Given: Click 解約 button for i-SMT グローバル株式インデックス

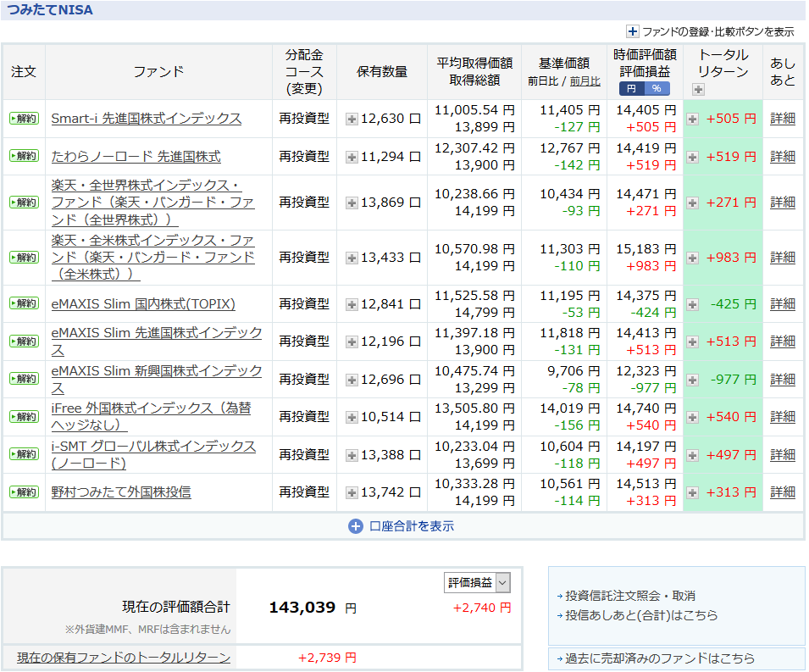Looking at the screenshot, I should (25, 454).
